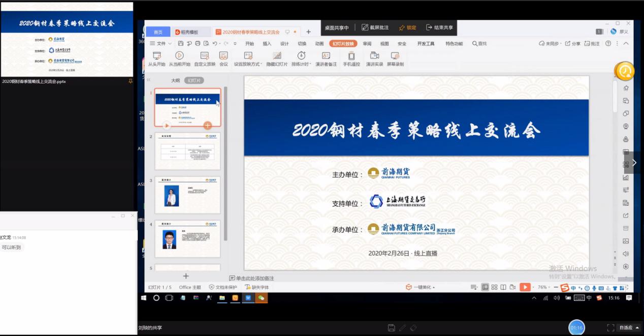Click 结束共享 end sharing button

(440, 27)
